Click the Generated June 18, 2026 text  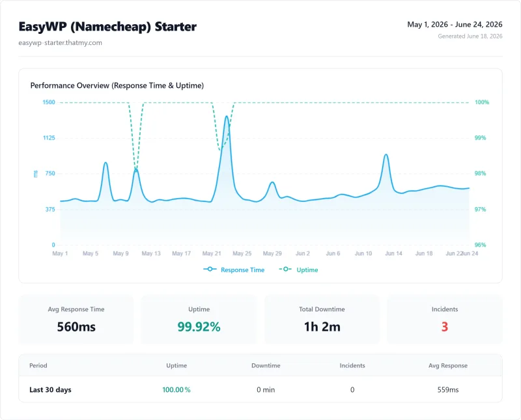coord(470,36)
